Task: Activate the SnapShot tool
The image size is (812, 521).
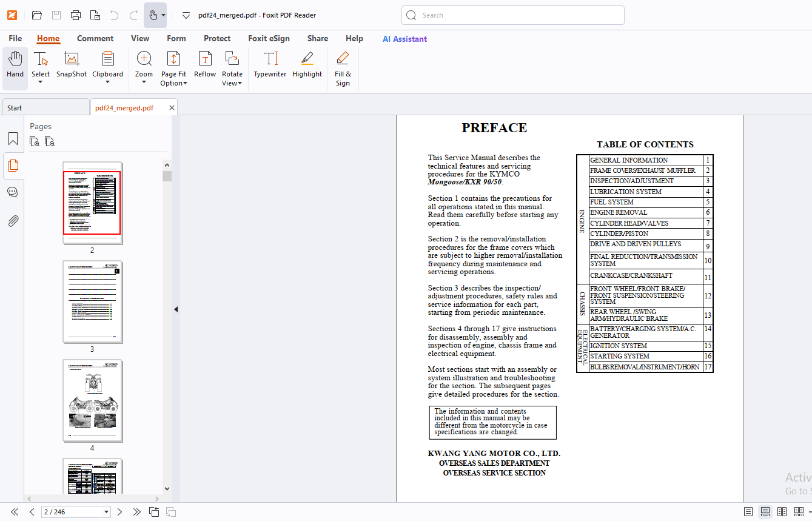Action: pos(72,65)
